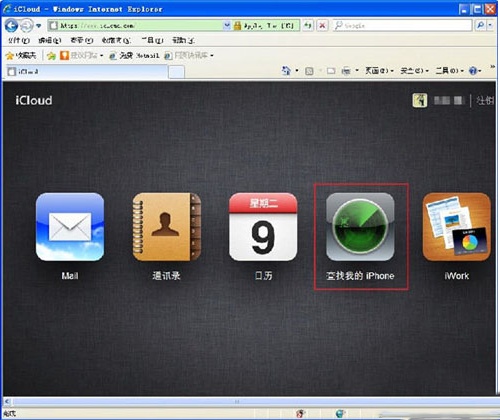Expand the search provider dropdown arrow
This screenshot has width=500, height=420.
490,25
